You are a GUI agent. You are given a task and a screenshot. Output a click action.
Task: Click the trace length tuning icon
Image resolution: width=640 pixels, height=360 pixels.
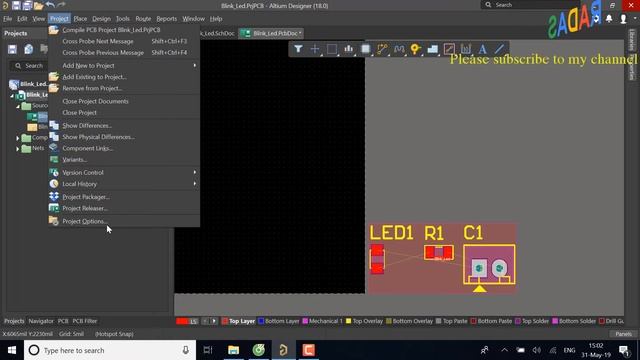[399, 49]
